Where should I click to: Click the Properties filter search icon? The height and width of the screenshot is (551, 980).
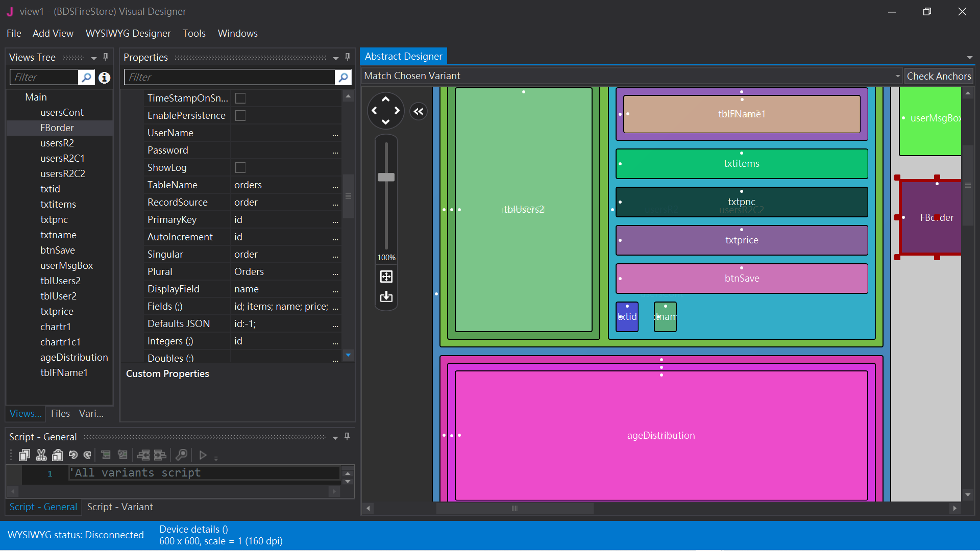[344, 78]
